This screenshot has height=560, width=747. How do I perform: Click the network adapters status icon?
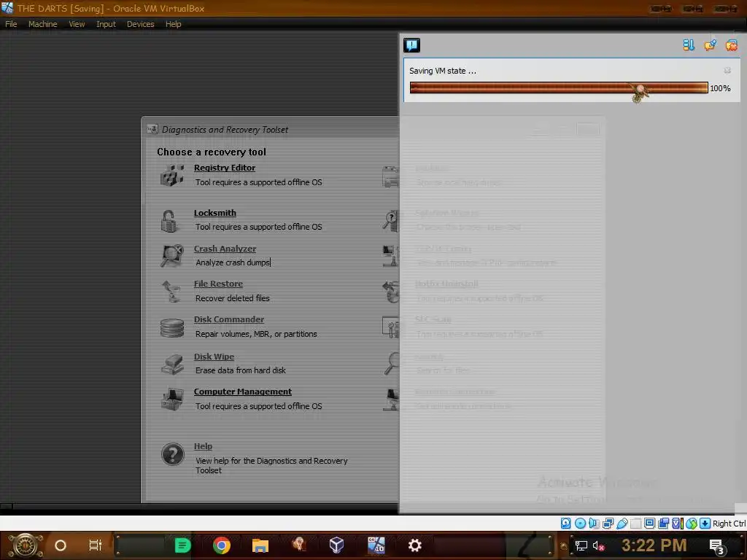coord(608,524)
